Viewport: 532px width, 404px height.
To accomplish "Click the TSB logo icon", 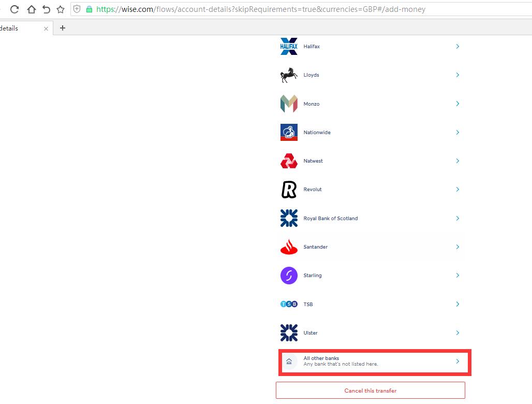I will [289, 304].
